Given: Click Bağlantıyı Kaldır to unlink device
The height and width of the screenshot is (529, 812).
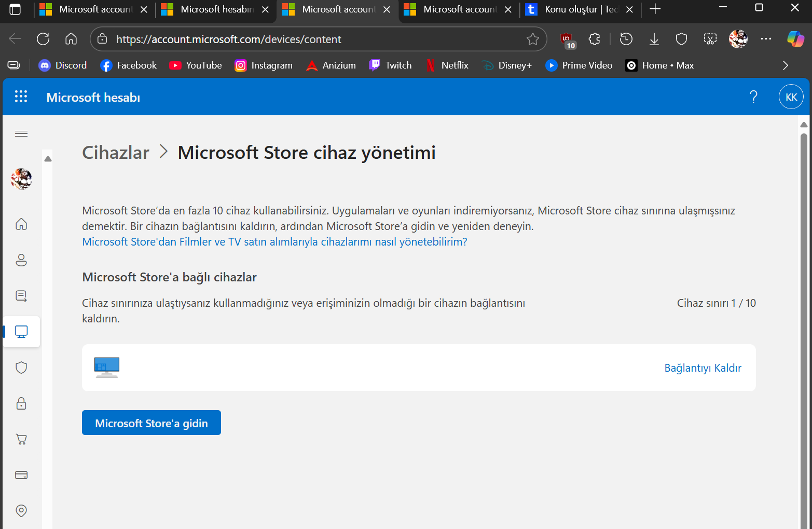Looking at the screenshot, I should 703,368.
